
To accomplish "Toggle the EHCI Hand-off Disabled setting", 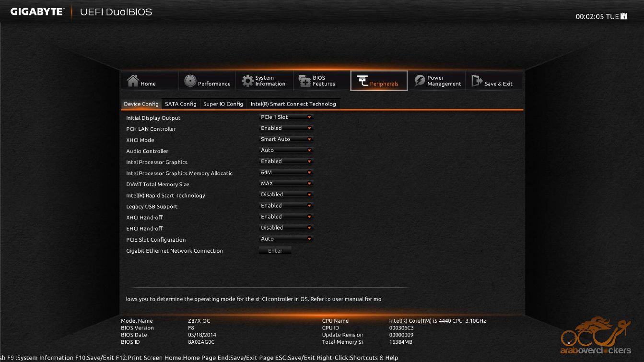I will 286,228.
